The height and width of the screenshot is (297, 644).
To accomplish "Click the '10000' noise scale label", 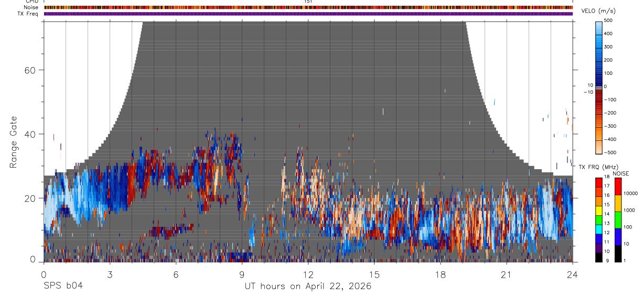I will coord(630,194).
